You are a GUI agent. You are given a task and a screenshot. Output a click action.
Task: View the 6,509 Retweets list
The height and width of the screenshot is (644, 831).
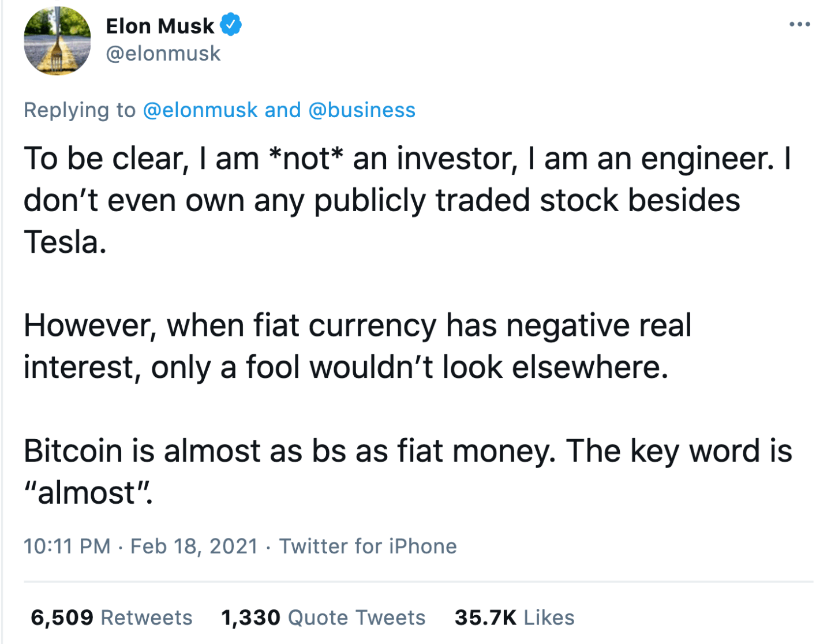(x=111, y=617)
